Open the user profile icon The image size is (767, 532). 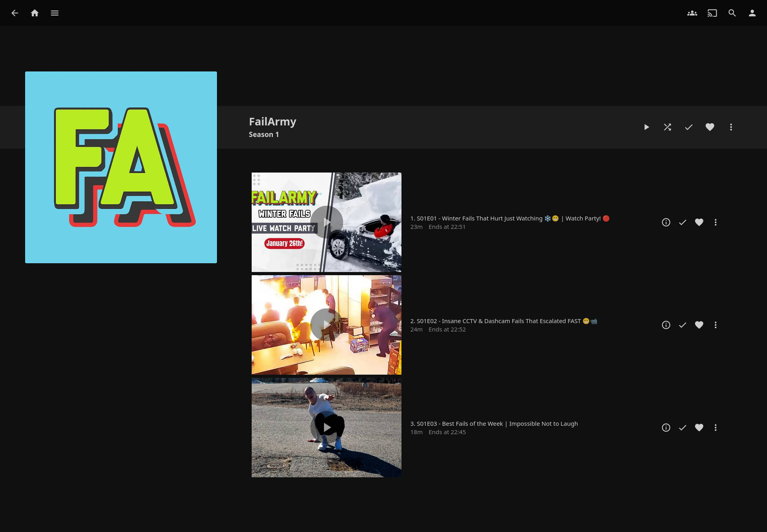tap(752, 13)
